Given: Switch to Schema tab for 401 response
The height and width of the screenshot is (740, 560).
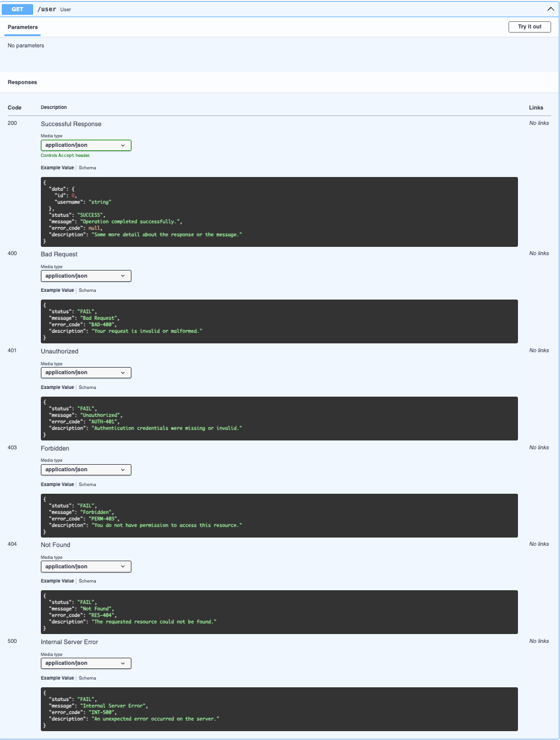Looking at the screenshot, I should (87, 387).
